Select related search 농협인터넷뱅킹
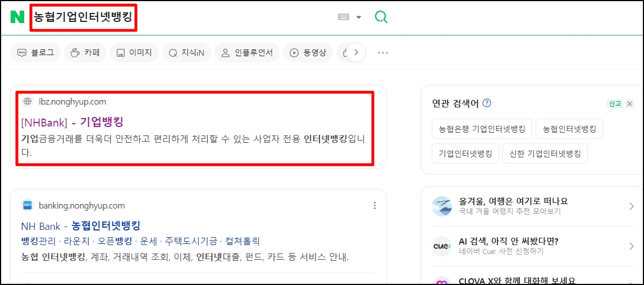The width and height of the screenshot is (644, 285). (569, 129)
